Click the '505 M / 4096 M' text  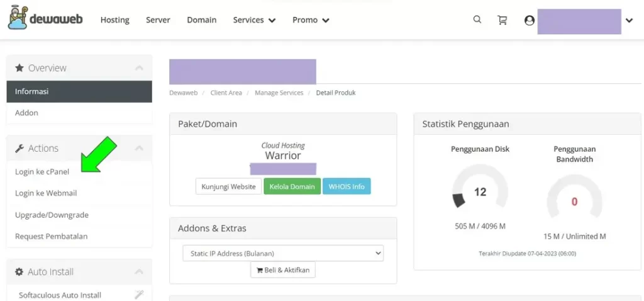[x=480, y=226]
